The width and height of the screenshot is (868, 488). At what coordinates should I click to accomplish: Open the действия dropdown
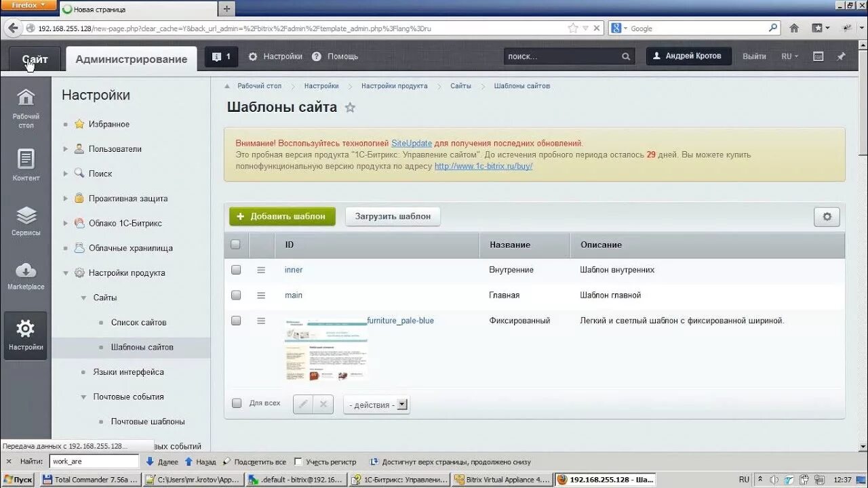pyautogui.click(x=376, y=405)
